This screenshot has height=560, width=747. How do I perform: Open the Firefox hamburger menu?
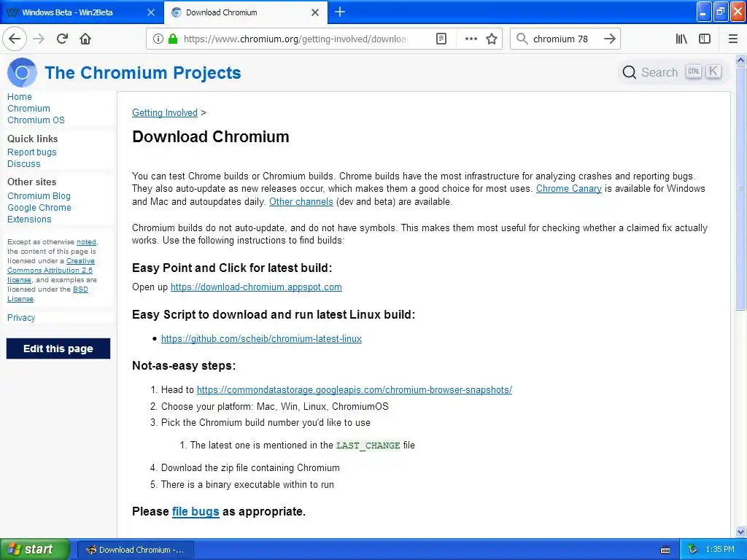click(x=732, y=39)
